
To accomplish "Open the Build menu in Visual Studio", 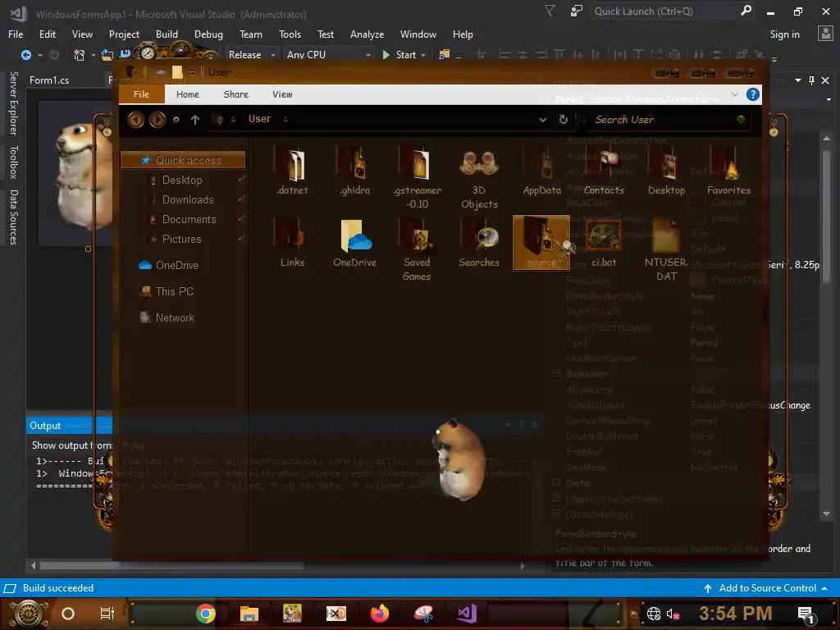I will point(167,34).
